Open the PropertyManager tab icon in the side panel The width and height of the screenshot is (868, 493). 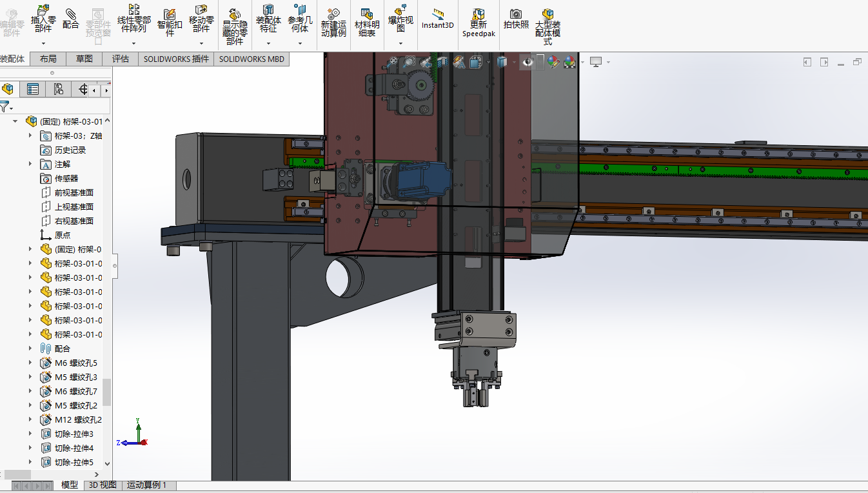click(33, 90)
